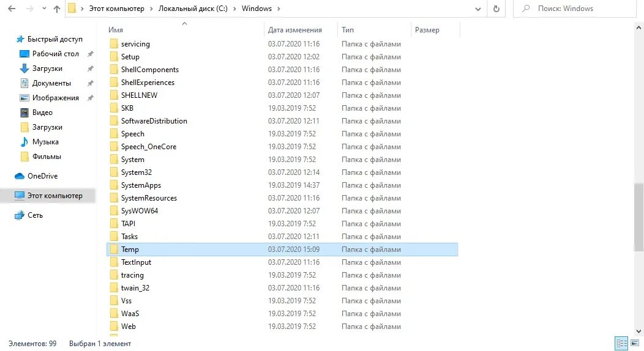Go back with the left arrow button
This screenshot has height=351, width=644.
click(12, 9)
